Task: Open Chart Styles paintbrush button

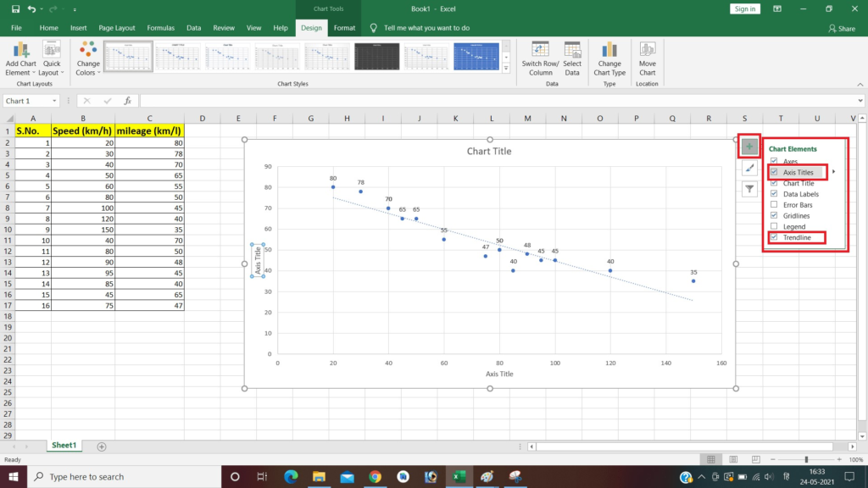Action: pyautogui.click(x=749, y=168)
